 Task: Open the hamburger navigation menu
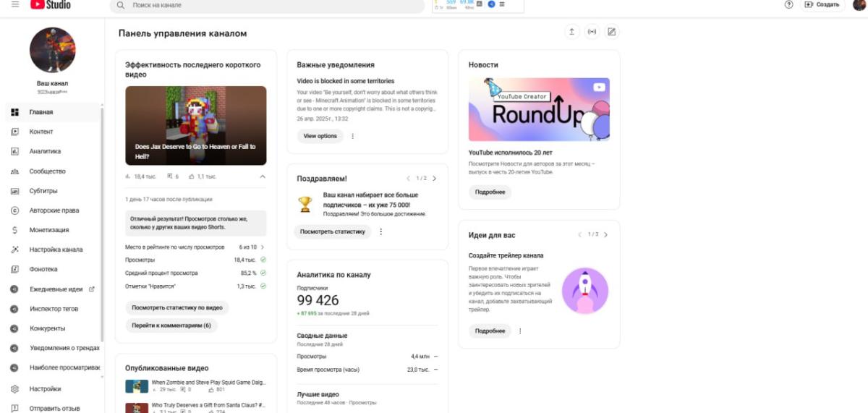tap(15, 4)
